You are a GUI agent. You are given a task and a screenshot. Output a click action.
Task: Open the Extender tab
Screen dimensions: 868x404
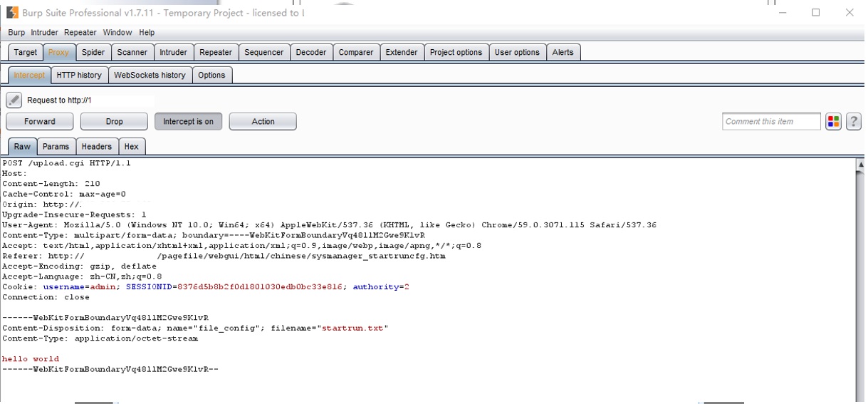402,53
